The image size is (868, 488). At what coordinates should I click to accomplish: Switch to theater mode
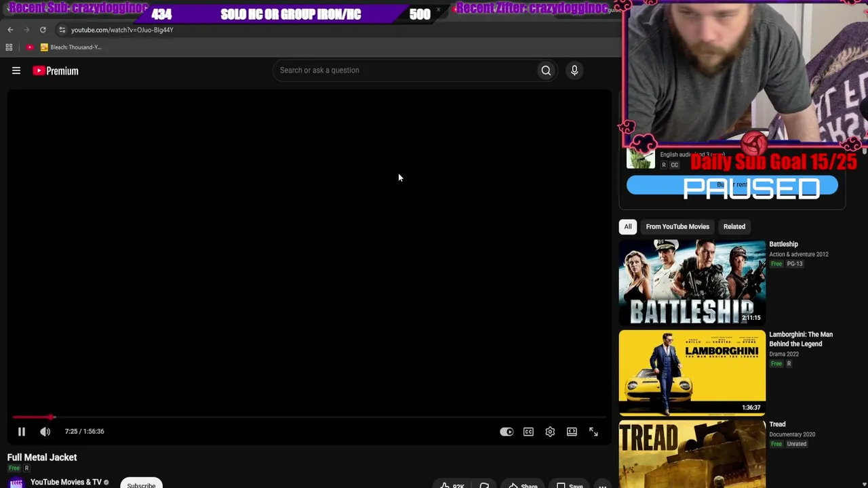572,432
